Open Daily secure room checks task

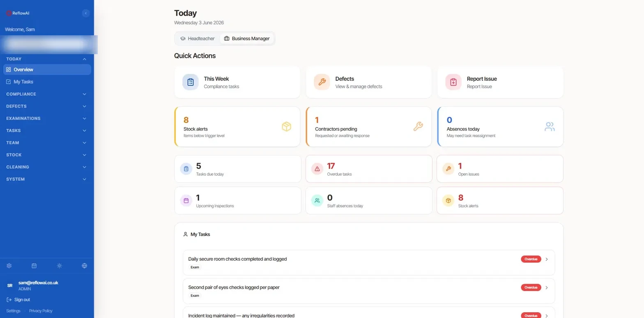click(369, 263)
